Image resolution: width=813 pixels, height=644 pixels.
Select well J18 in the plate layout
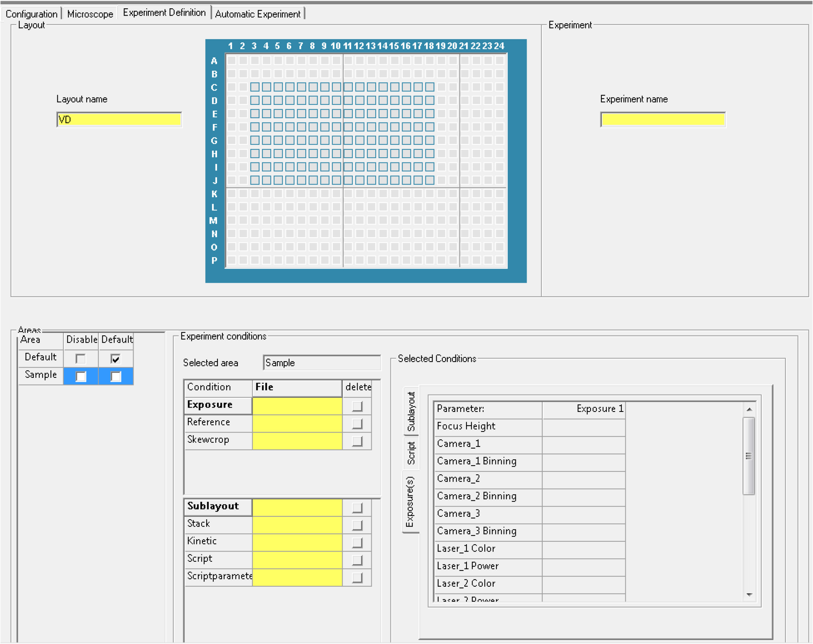coord(429,180)
